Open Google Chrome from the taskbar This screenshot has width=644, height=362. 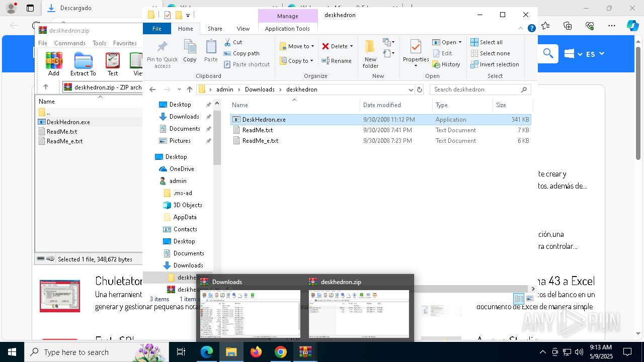tap(281, 352)
